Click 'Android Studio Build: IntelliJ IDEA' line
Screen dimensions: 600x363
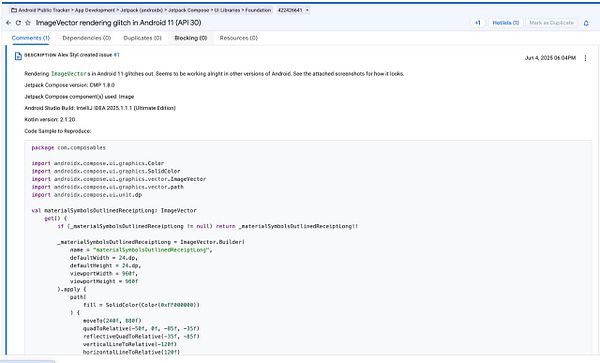point(100,108)
